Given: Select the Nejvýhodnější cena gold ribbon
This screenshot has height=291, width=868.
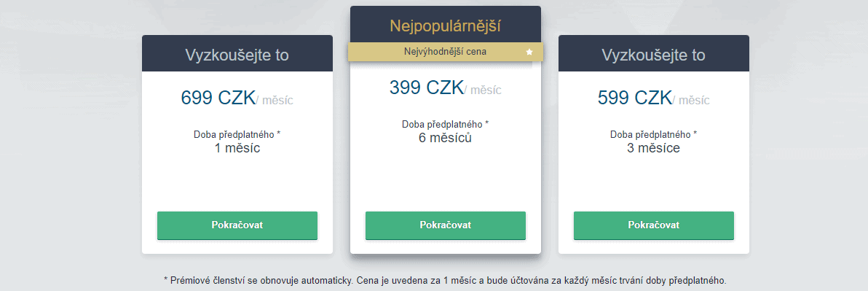Looking at the screenshot, I should 446,52.
